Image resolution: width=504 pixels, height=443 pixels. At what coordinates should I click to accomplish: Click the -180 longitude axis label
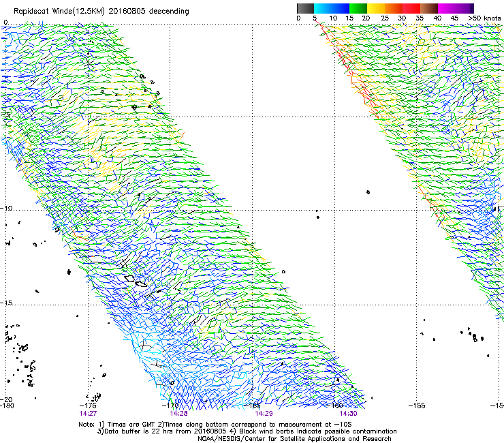(x=7, y=406)
